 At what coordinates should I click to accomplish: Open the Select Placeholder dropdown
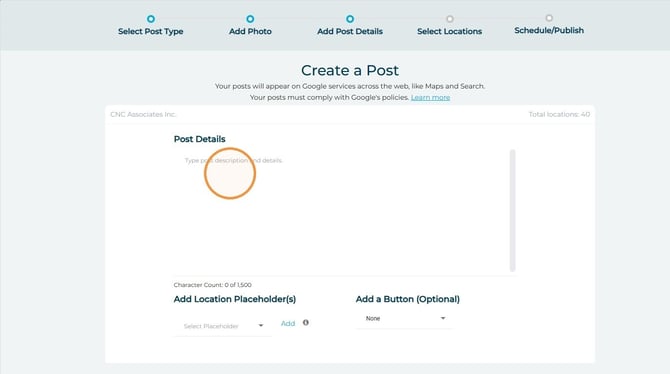tap(223, 326)
